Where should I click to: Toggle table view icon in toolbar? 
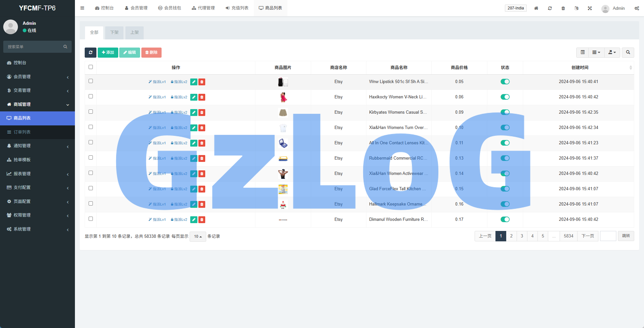pos(582,52)
